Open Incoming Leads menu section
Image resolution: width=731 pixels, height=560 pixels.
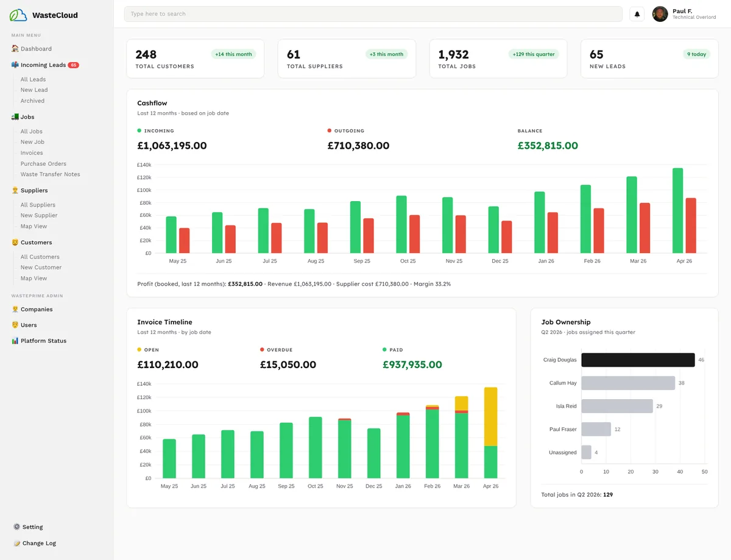[x=43, y=65]
